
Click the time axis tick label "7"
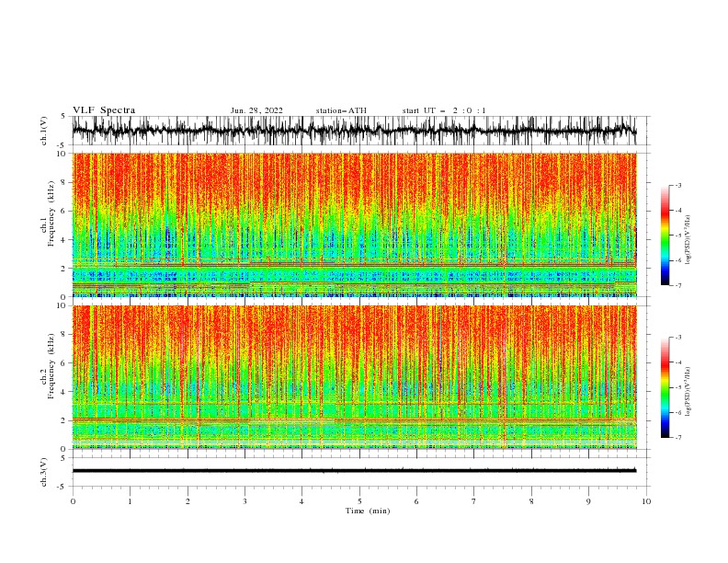(x=474, y=501)
